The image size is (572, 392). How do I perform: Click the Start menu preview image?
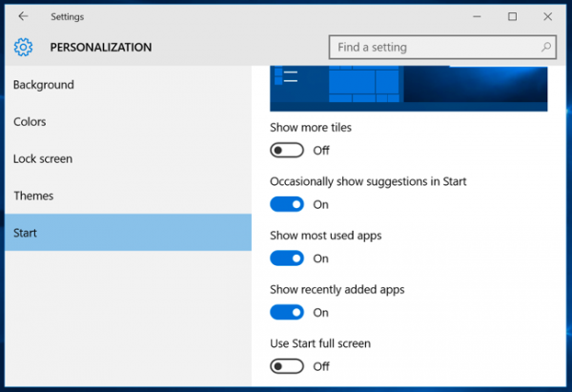[409, 89]
